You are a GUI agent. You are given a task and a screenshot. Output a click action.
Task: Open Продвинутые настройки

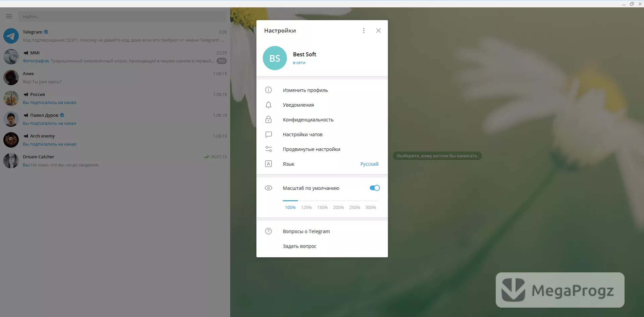coord(322,149)
